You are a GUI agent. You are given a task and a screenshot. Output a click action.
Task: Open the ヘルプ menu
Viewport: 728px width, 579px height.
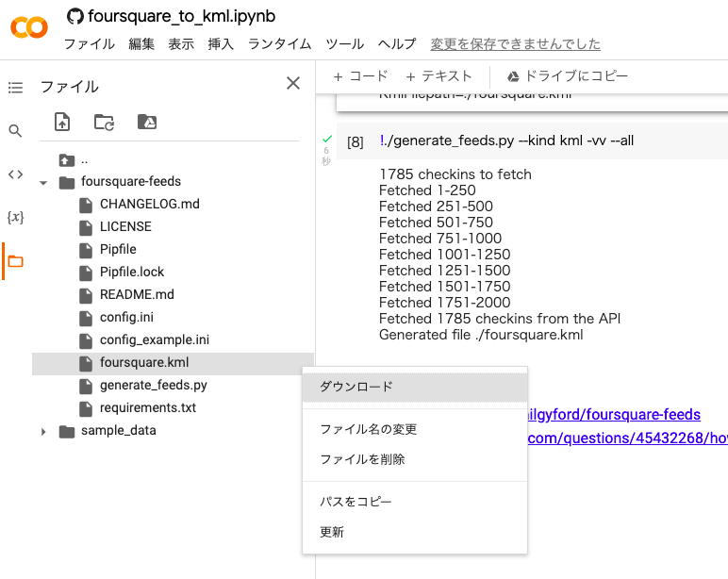tap(397, 44)
